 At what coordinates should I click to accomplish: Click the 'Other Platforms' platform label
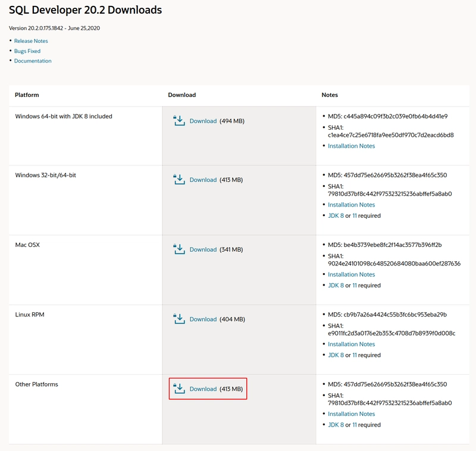click(36, 384)
